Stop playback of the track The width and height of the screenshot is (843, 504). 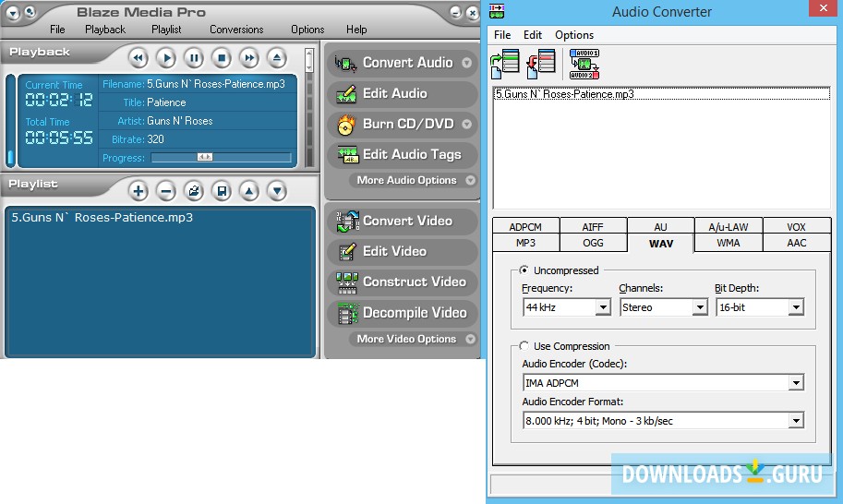[222, 58]
